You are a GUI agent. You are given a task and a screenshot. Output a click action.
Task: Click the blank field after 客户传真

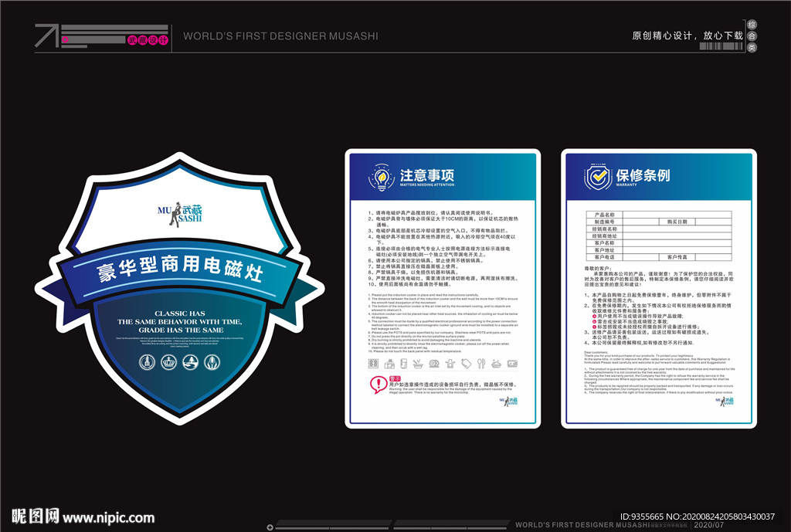click(713, 257)
